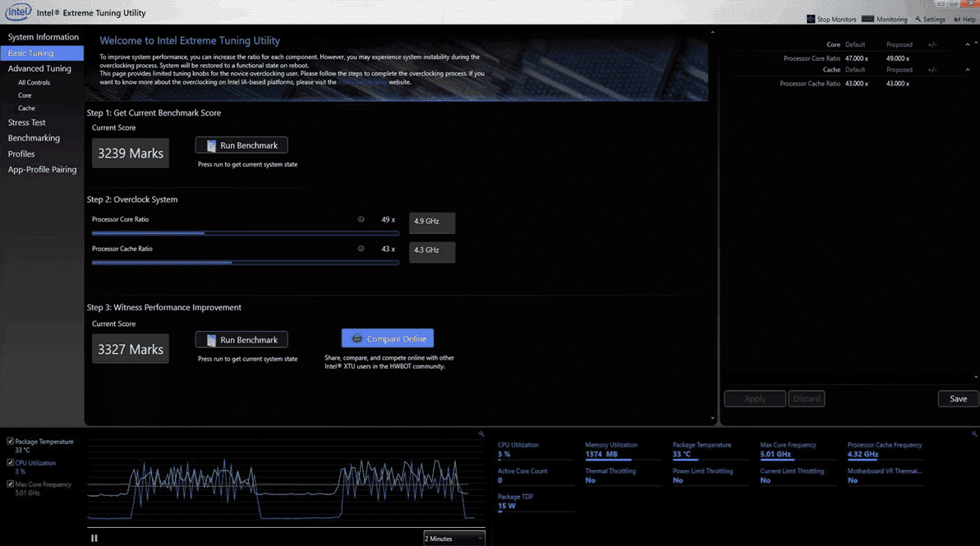Image resolution: width=980 pixels, height=546 pixels.
Task: Select Basic Tuning in the sidebar
Action: pyautogui.click(x=43, y=53)
